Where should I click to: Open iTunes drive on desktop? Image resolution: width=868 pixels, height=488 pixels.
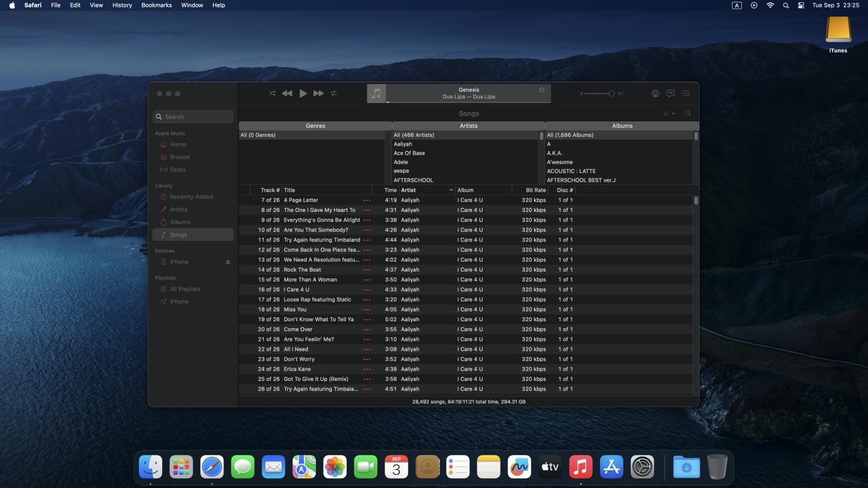[838, 35]
